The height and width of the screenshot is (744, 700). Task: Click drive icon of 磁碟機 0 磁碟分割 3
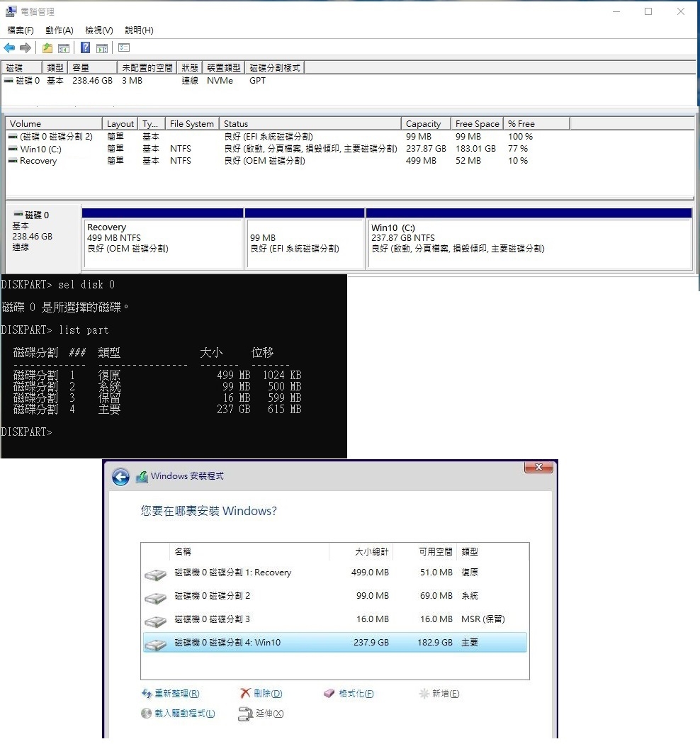click(x=155, y=621)
